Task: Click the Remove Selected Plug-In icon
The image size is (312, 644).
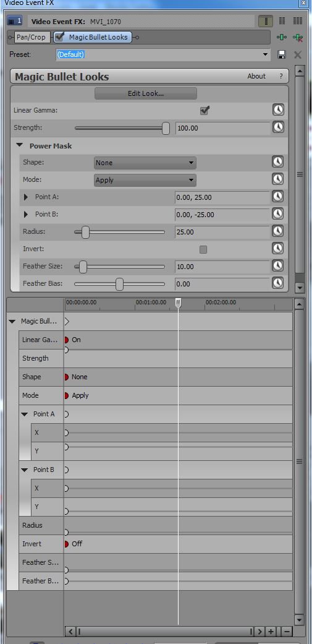Action: (298, 37)
